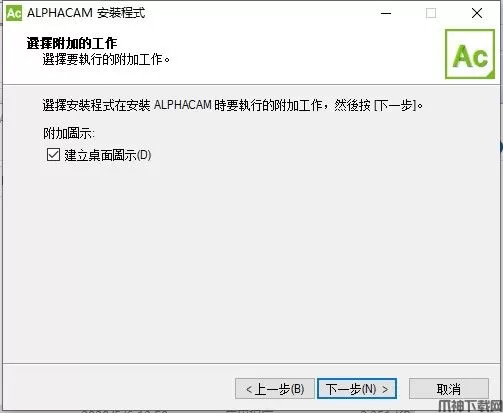Viewport: 503px width, 413px height.
Task: Click the ALPHACAM 安裝程式 window title text
Action: (x=86, y=13)
